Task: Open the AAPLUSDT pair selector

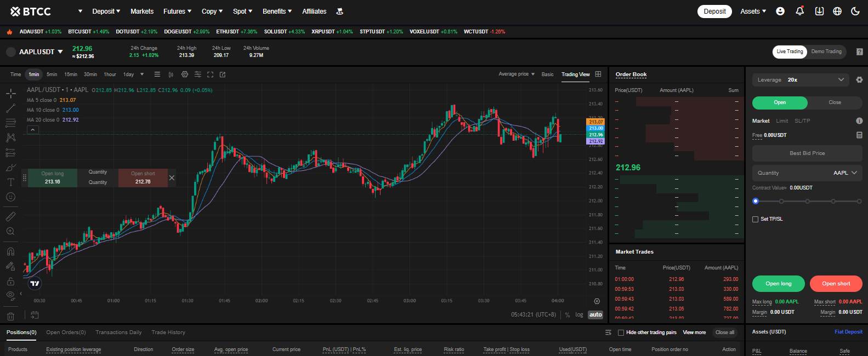Action: click(x=41, y=52)
